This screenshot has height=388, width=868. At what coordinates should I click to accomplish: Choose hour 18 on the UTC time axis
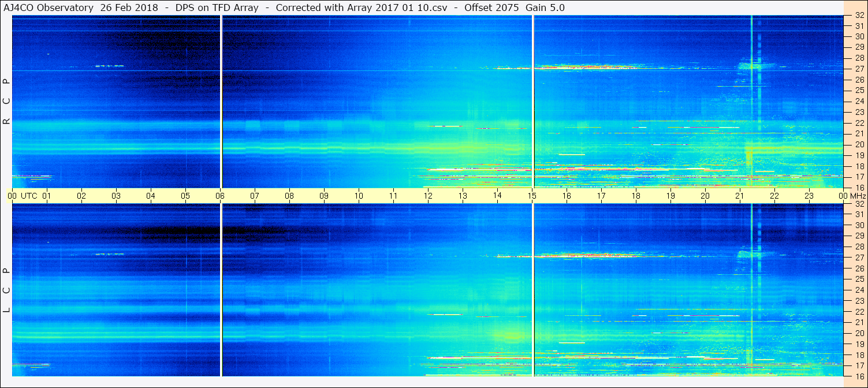tap(636, 196)
